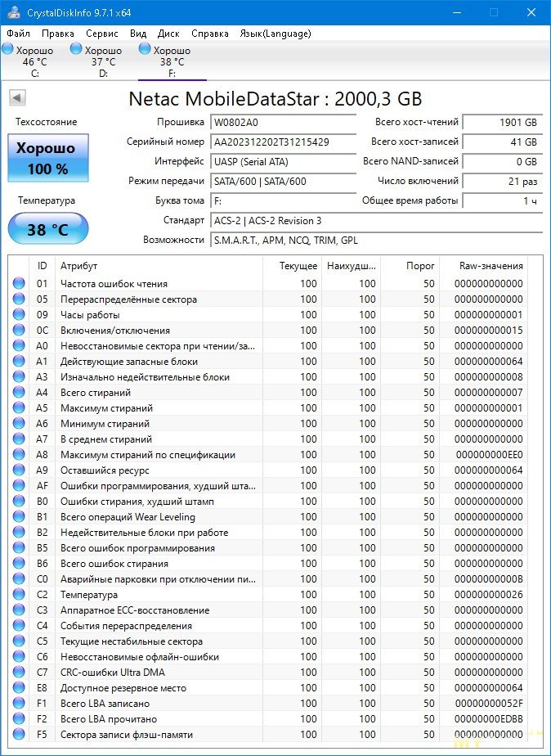Screen dimensions: 551x756
Task: Open the Вид menu
Action: pos(138,34)
